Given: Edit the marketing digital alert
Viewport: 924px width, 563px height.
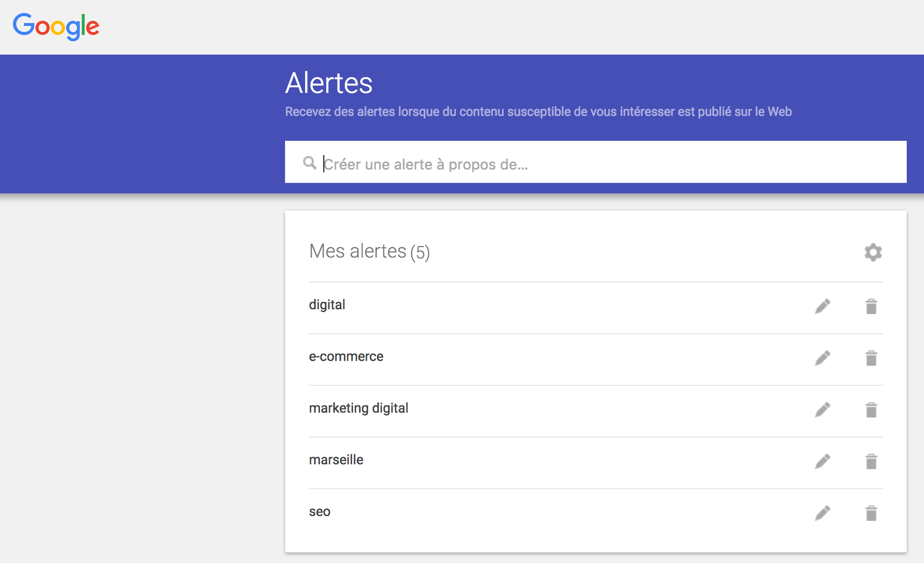Looking at the screenshot, I should [822, 410].
